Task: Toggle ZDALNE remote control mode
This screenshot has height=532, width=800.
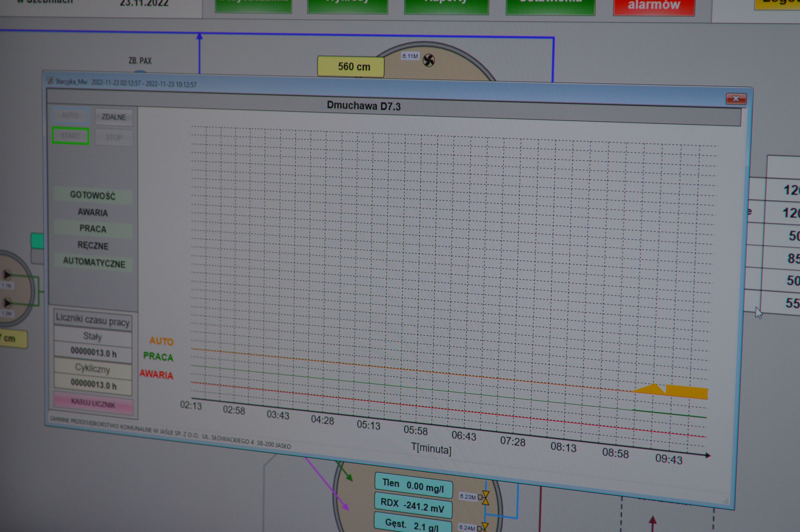Action: point(114,117)
